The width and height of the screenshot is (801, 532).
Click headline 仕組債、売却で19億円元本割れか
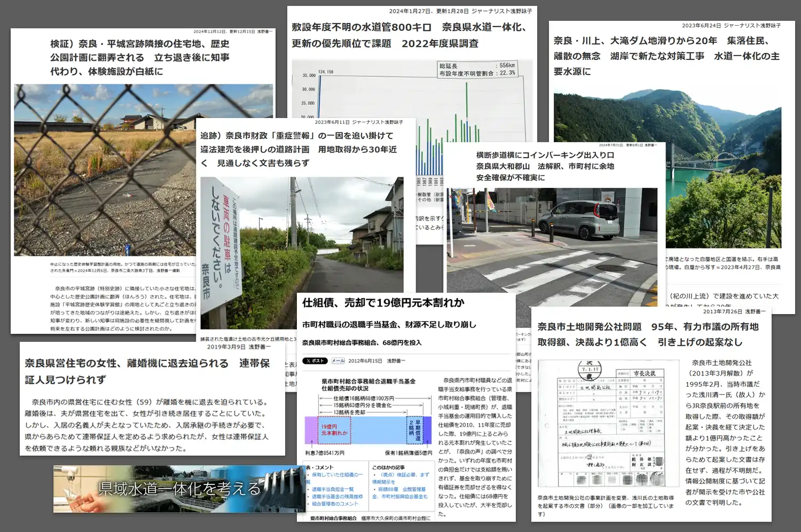(383, 303)
